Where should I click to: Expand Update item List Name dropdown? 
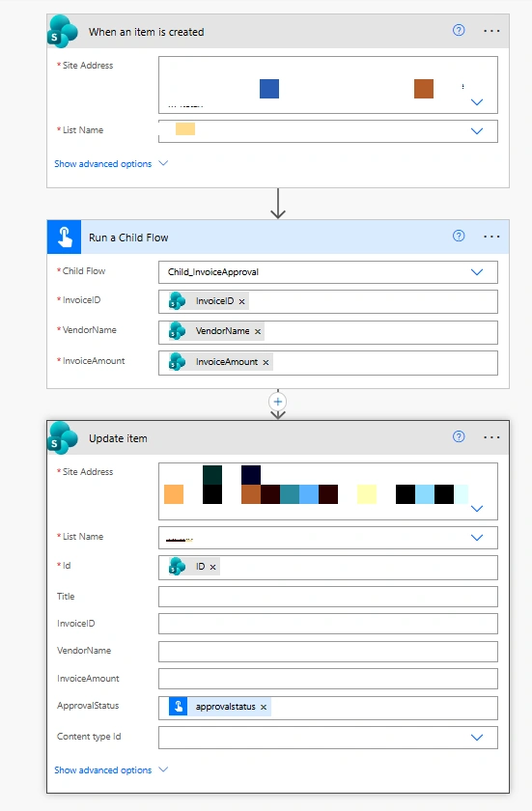(477, 538)
